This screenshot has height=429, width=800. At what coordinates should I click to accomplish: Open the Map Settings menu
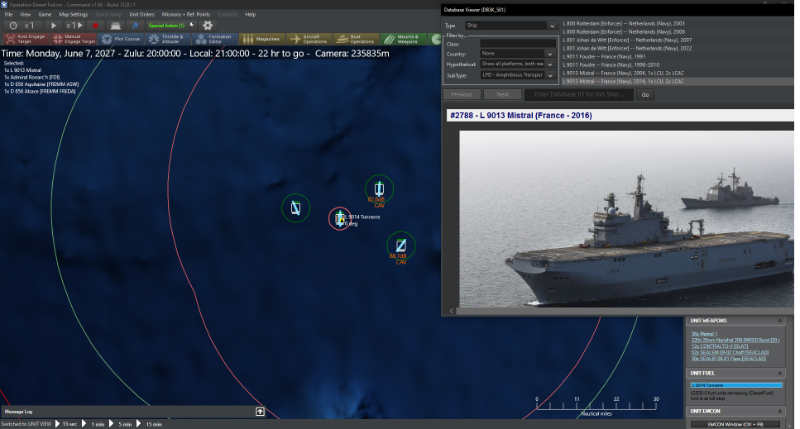[x=73, y=14]
